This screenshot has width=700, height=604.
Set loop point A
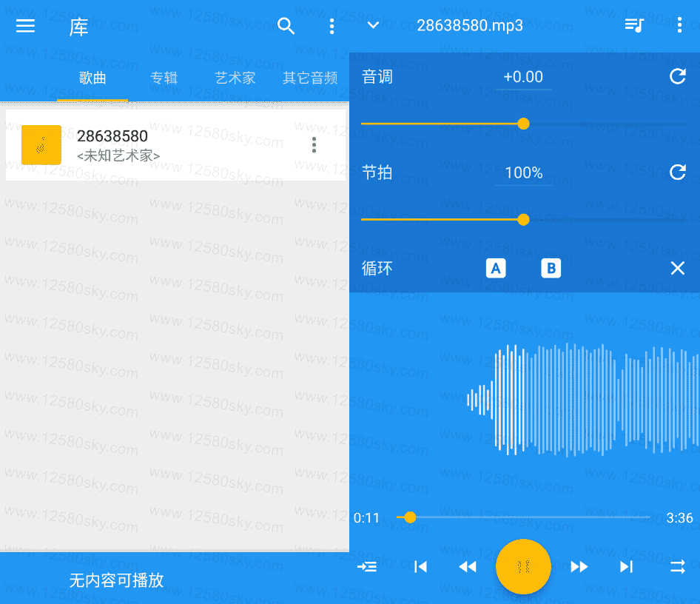click(x=496, y=268)
